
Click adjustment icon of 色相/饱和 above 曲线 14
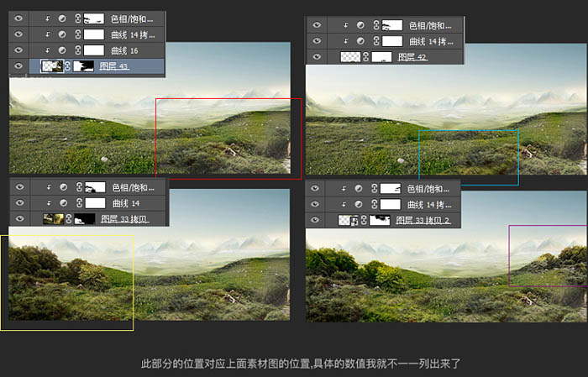coord(63,186)
